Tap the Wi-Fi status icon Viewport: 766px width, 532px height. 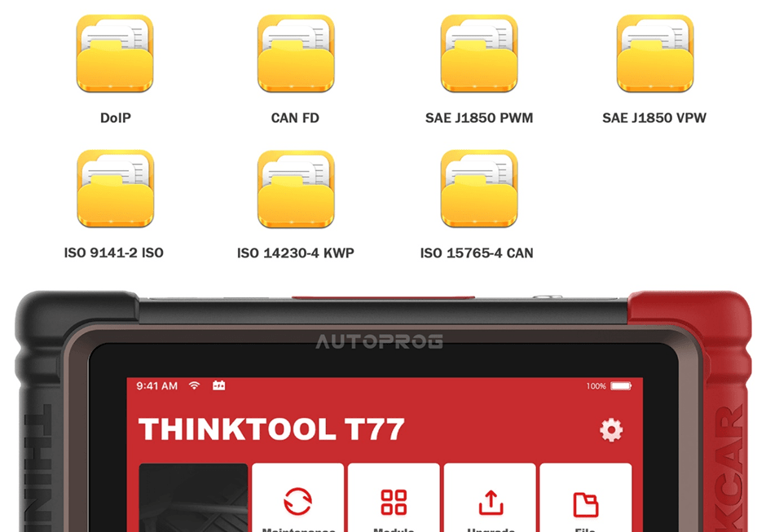[195, 385]
